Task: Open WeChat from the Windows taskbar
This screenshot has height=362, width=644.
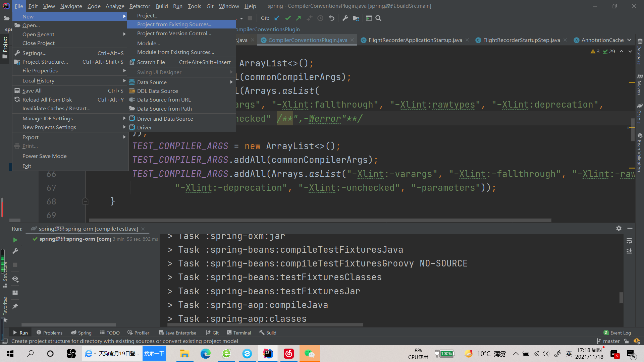Action: tap(309, 354)
